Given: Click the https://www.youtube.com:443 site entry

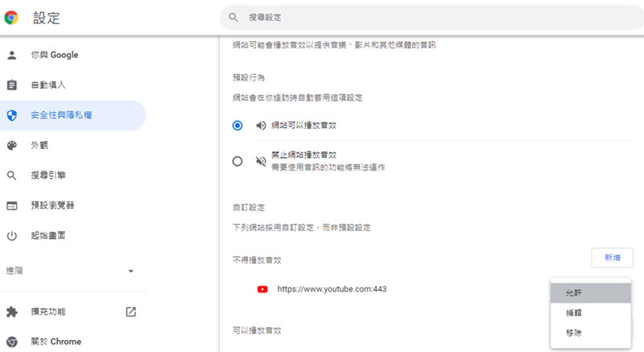Looking at the screenshot, I should coord(332,289).
